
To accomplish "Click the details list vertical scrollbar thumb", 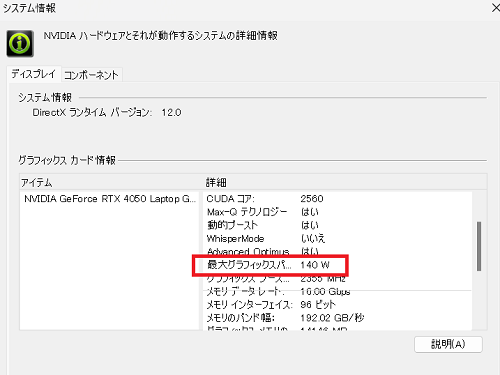I will tap(479, 246).
